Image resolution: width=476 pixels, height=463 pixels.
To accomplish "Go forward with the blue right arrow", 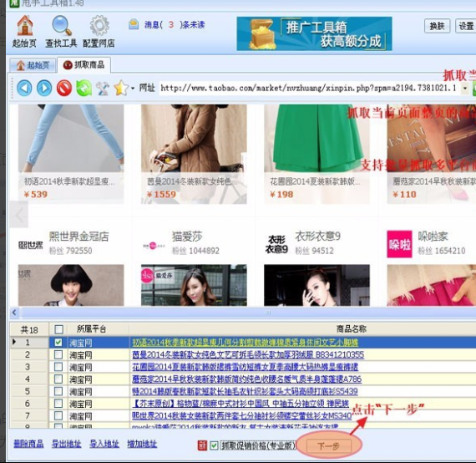I will click(x=44, y=88).
